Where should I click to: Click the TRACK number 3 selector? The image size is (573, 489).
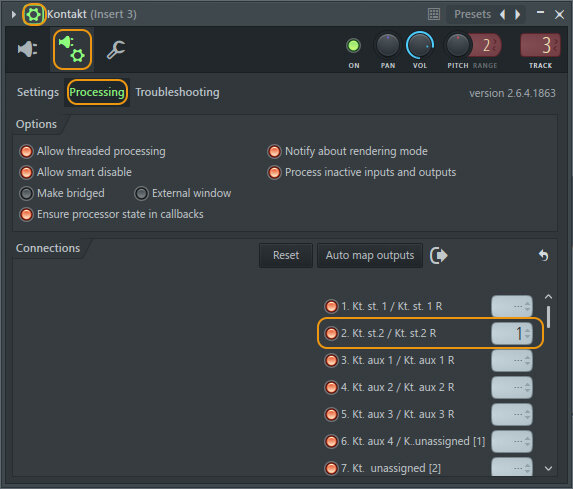(x=540, y=45)
